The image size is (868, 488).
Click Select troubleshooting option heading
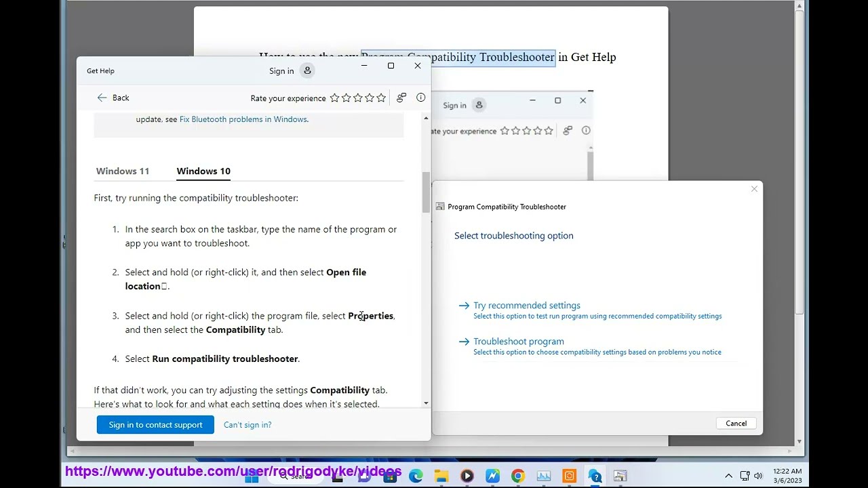[x=514, y=236]
